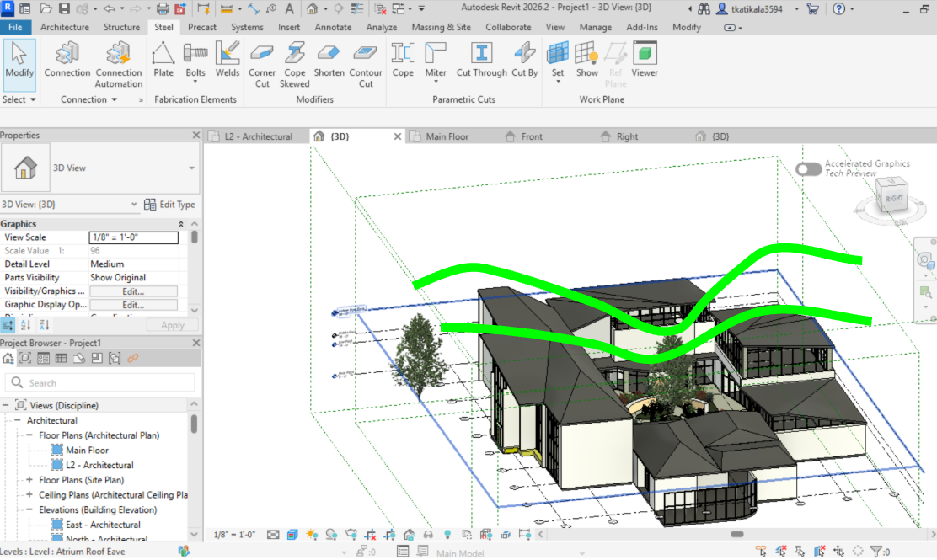Viewport: 937px width, 560px height.
Task: Open the default 3D view house icon
Action: pos(312,9)
